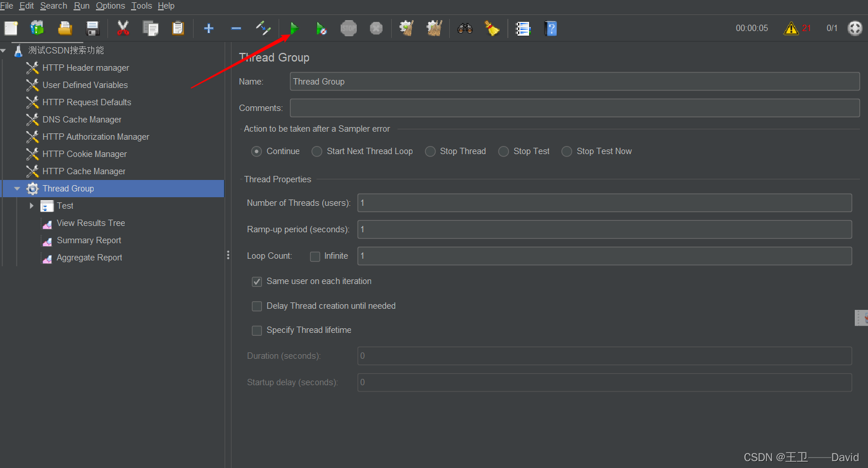Screen dimensions: 868x468
Task: Select the Continue radio button
Action: point(257,151)
